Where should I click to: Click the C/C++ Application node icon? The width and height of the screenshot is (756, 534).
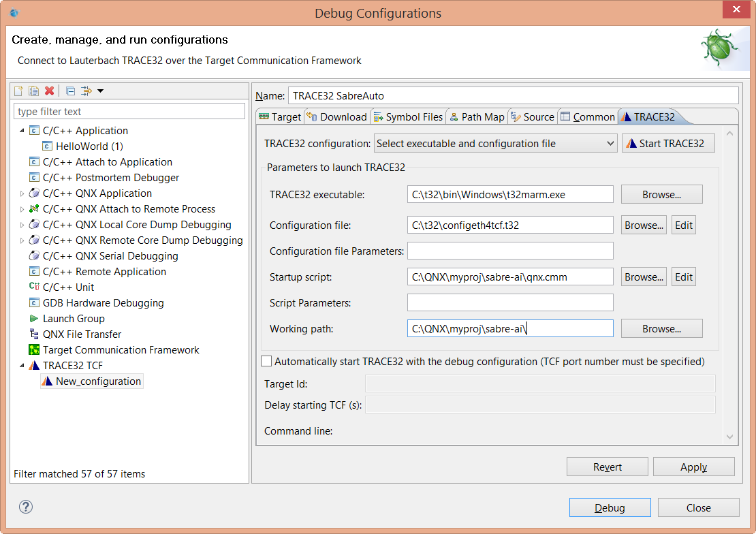(34, 130)
